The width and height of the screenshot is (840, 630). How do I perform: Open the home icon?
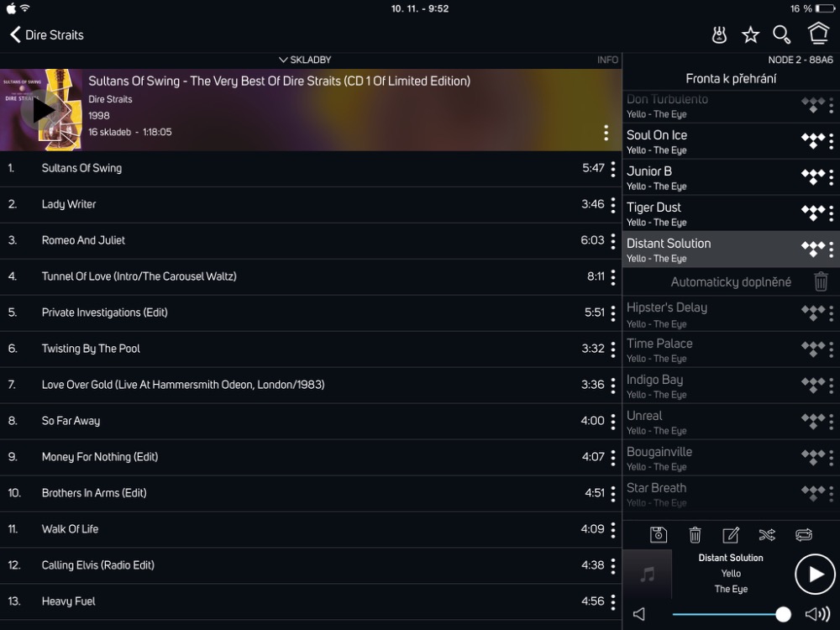coord(818,34)
